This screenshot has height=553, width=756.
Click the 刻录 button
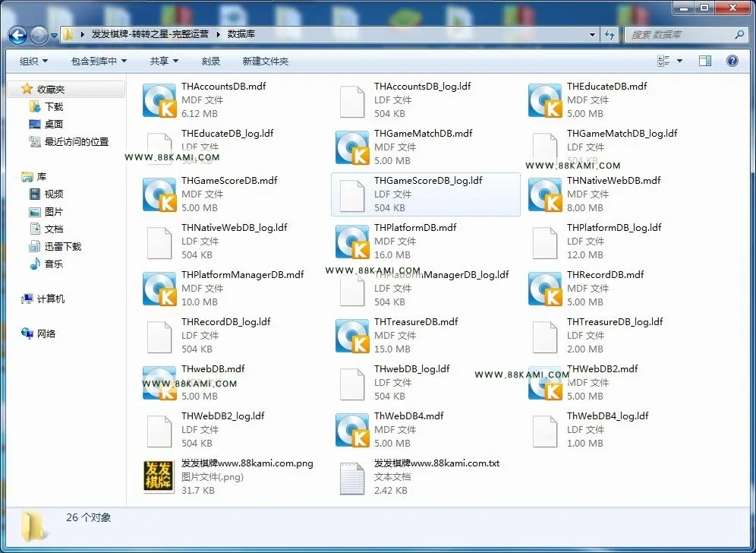tap(211, 62)
